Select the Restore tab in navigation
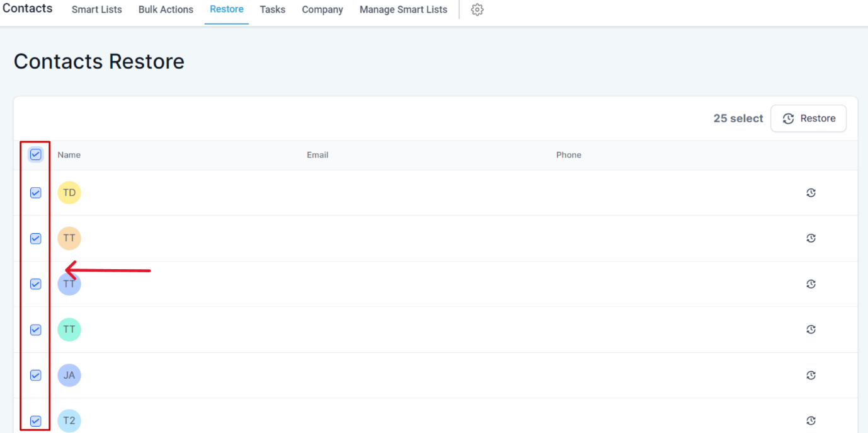868x433 pixels. [227, 9]
